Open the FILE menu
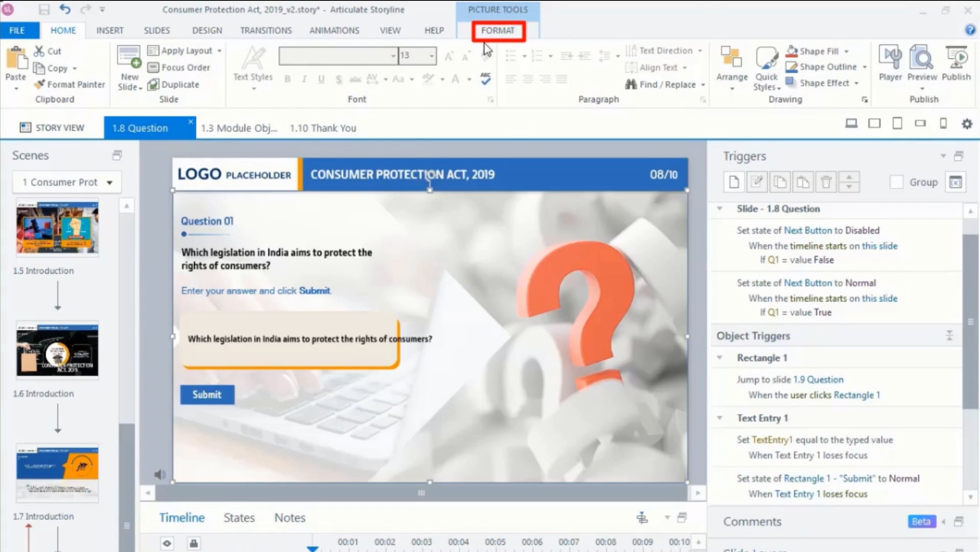This screenshot has height=552, width=980. click(x=17, y=31)
